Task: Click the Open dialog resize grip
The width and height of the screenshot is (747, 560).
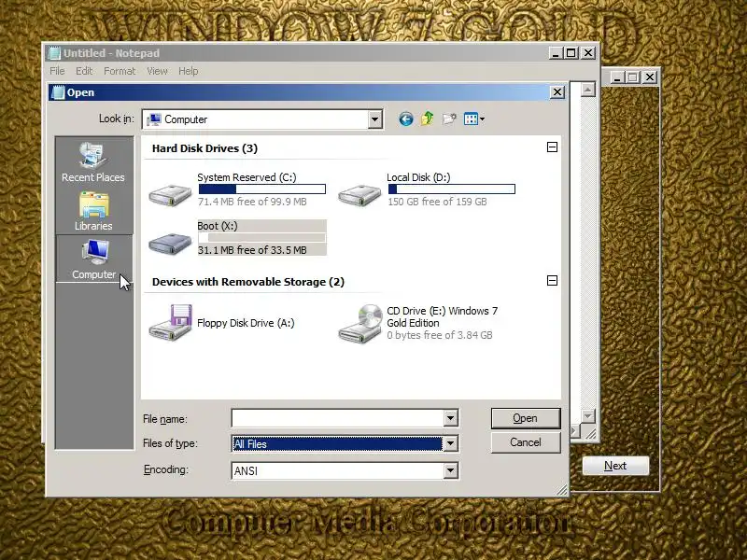Action: 562,490
